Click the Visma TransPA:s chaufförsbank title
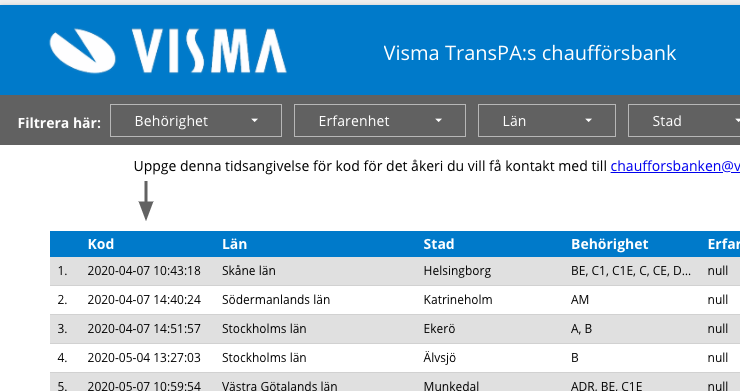 (x=530, y=53)
